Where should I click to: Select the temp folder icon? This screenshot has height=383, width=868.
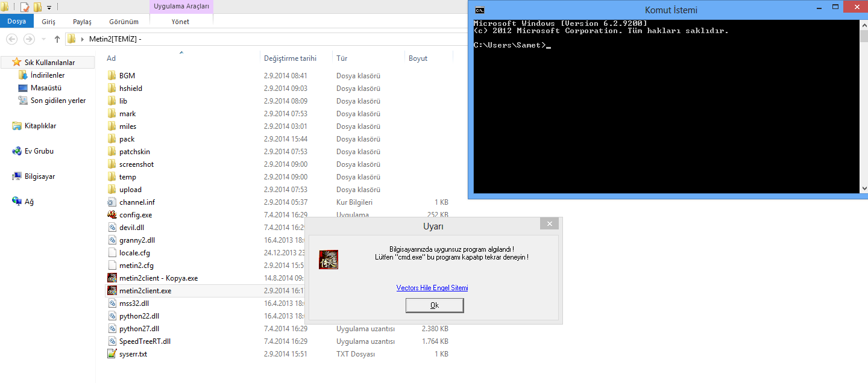pyautogui.click(x=112, y=176)
